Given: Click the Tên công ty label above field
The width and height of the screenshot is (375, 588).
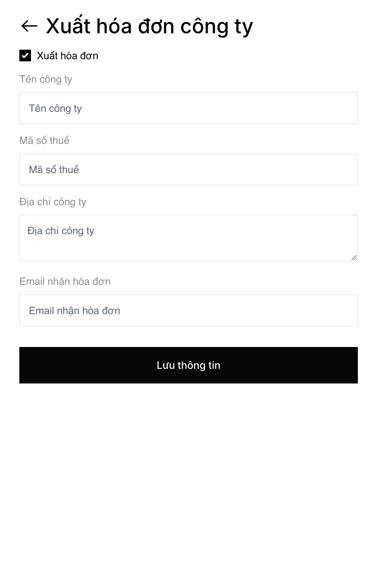Looking at the screenshot, I should (46, 79).
